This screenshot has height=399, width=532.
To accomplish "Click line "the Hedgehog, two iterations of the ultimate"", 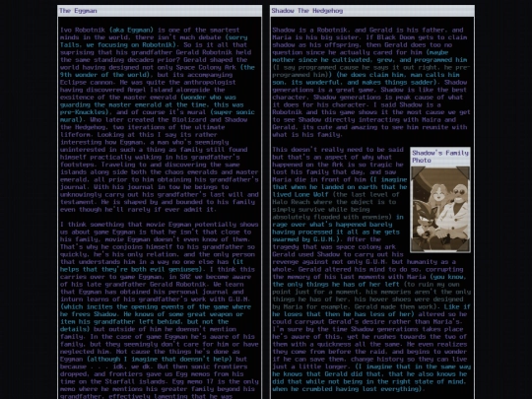I will point(143,127).
